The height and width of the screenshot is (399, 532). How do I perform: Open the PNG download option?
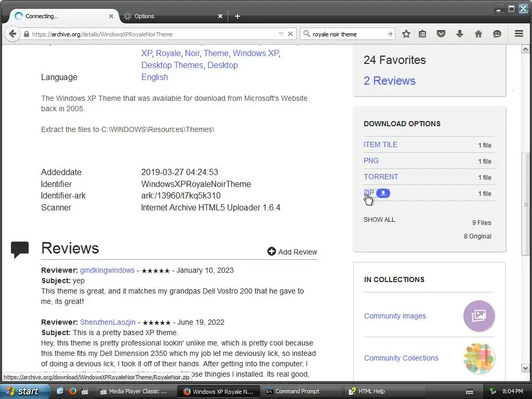pyautogui.click(x=371, y=161)
